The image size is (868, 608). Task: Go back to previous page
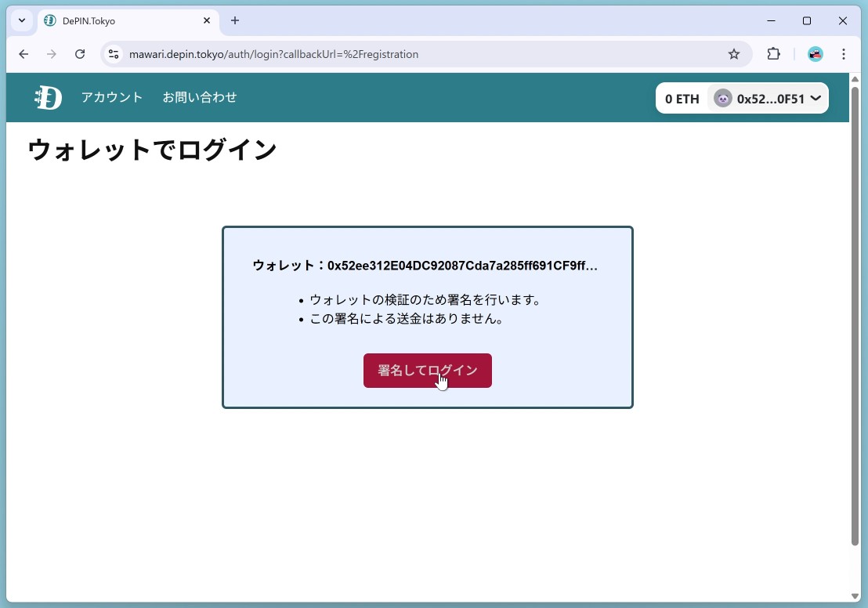tap(24, 54)
